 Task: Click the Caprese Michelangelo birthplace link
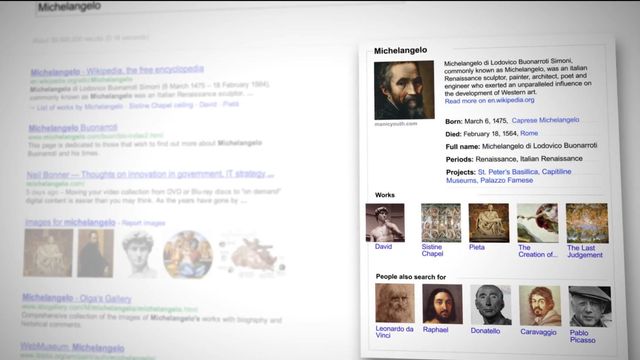coord(545,120)
